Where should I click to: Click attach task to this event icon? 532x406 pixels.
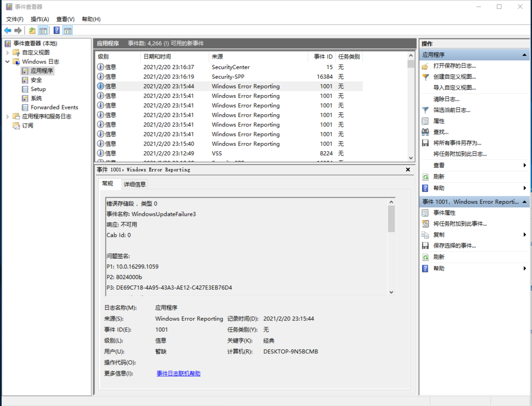pos(425,224)
